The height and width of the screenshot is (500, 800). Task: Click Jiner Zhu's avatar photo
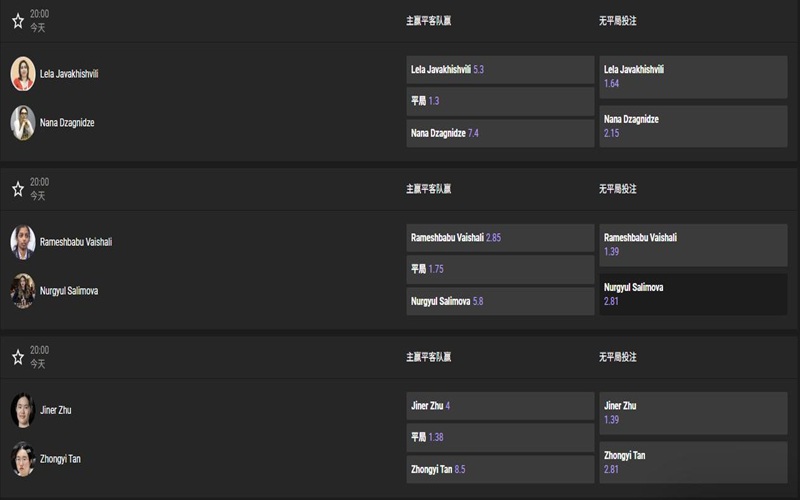point(23,409)
